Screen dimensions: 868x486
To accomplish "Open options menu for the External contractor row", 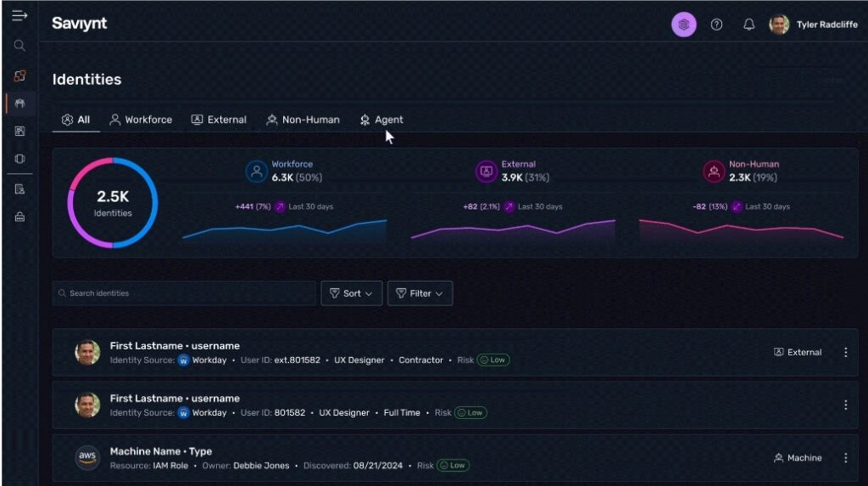I will 845,352.
